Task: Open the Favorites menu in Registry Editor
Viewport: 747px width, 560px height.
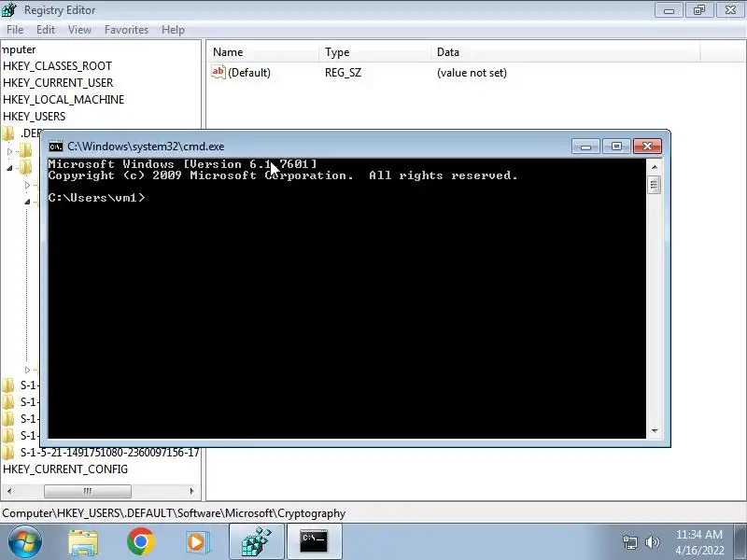Action: 126,30
